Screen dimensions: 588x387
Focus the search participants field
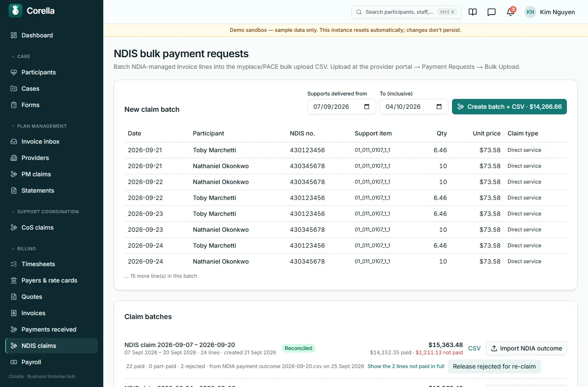click(x=406, y=12)
